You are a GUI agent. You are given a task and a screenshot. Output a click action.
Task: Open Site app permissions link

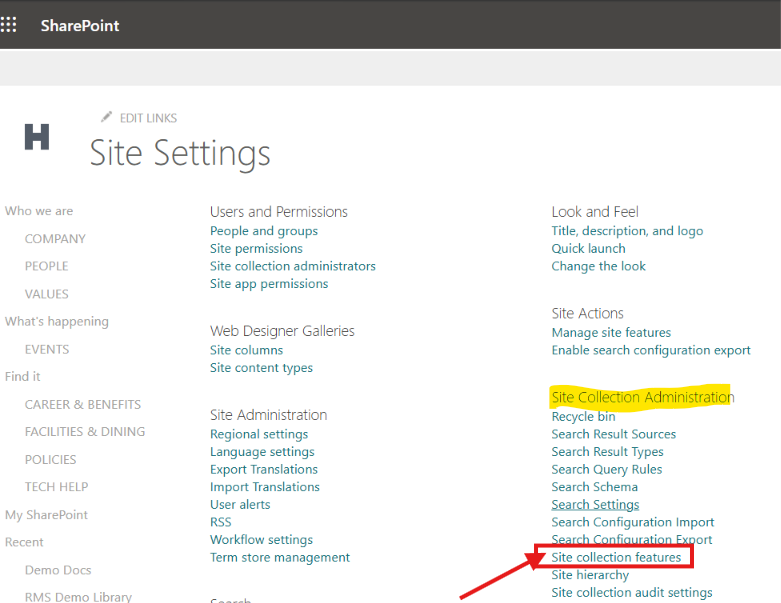point(269,284)
